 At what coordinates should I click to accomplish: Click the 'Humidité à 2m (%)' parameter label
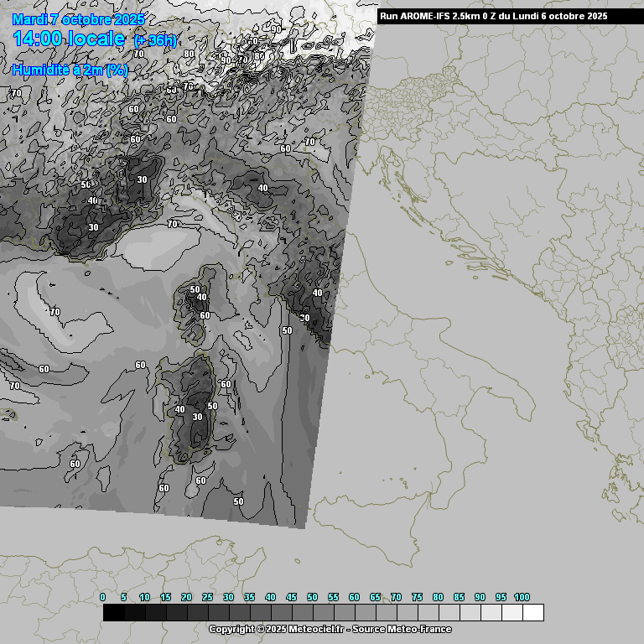(x=70, y=70)
